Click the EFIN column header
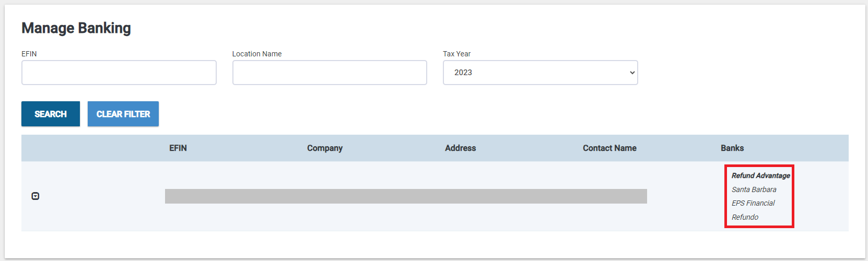 tap(178, 148)
